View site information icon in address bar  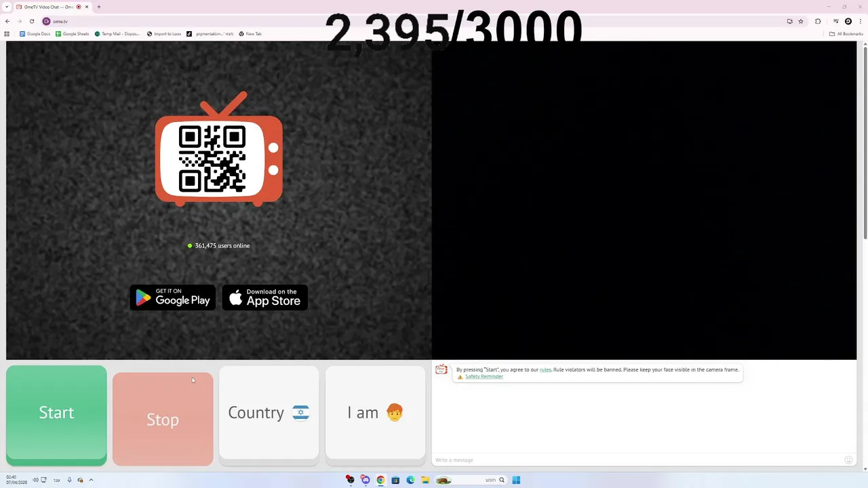(x=46, y=21)
